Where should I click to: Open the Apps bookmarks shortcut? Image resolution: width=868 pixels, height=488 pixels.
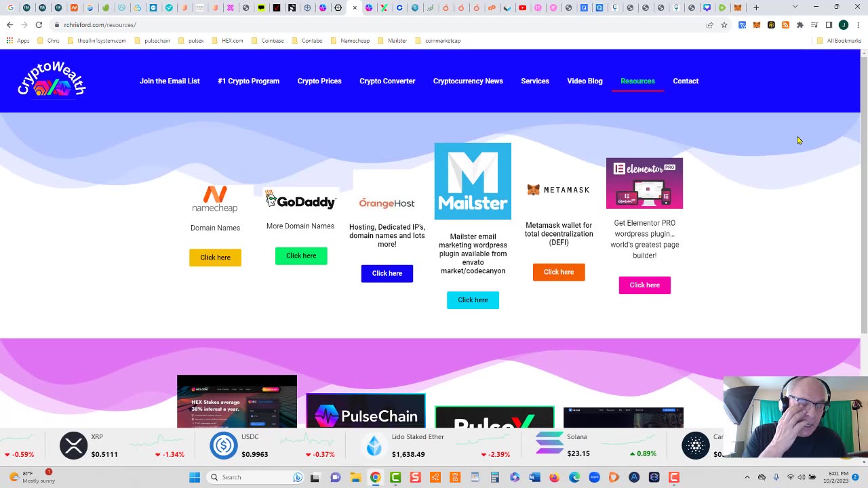(18, 41)
